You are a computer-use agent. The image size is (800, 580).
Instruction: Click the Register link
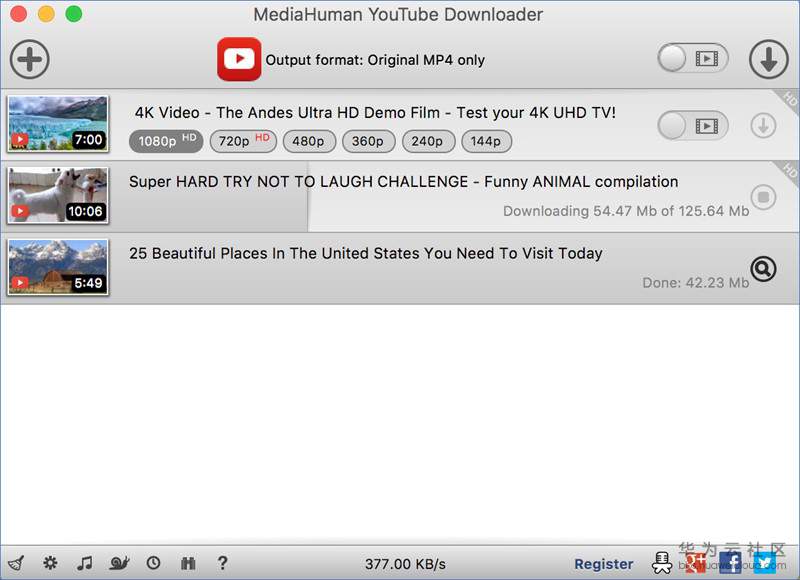click(603, 563)
